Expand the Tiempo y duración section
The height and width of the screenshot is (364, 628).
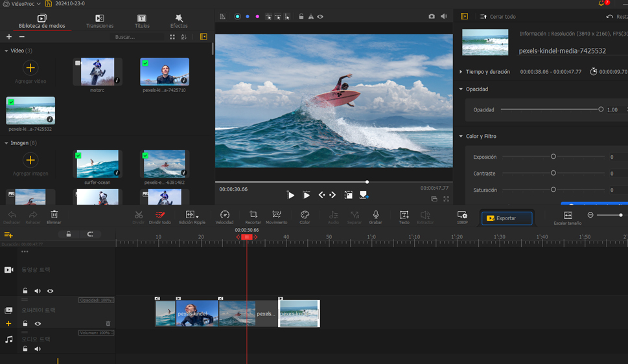pos(461,72)
